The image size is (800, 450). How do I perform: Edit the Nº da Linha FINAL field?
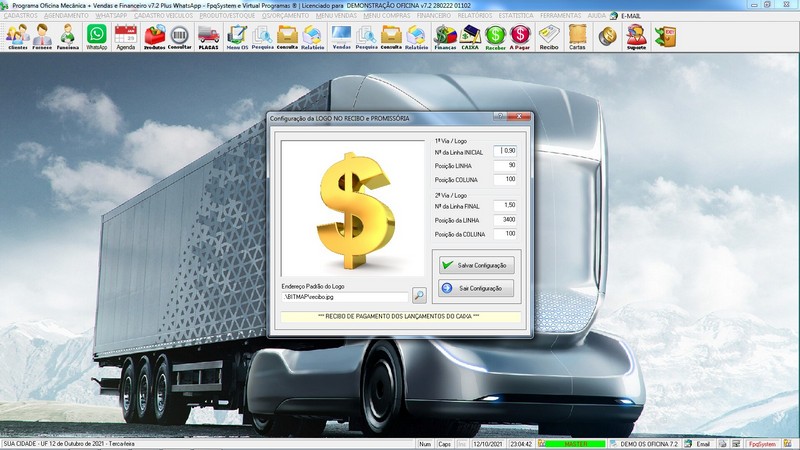[505, 205]
